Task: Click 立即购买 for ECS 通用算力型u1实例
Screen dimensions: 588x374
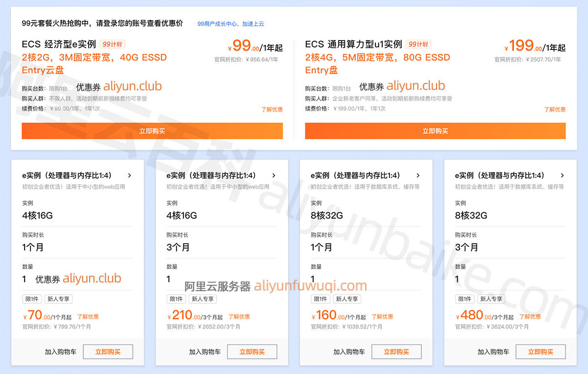Action: coord(435,131)
